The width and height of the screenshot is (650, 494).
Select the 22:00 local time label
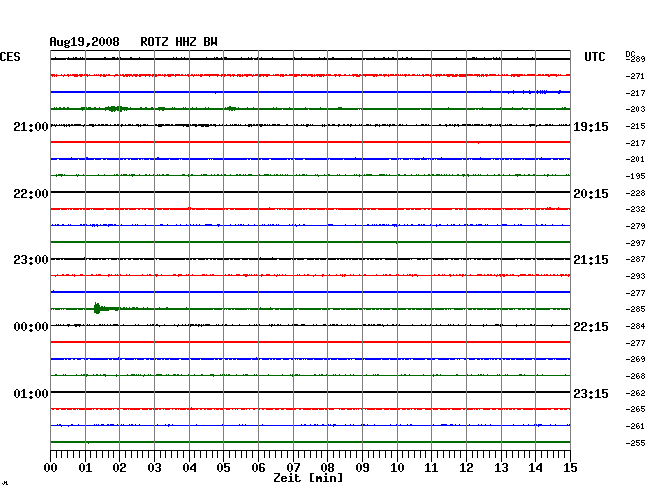click(x=31, y=194)
